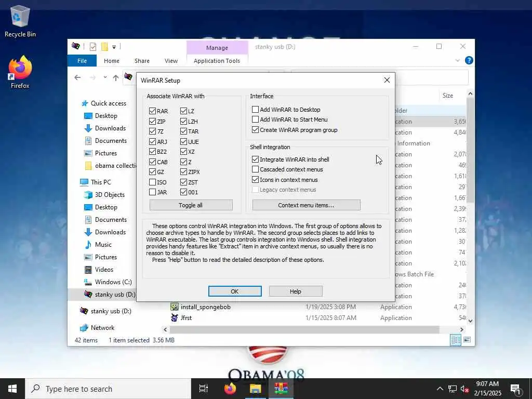Enable Add WinRAR to Start Menu
532x399 pixels.
pos(255,119)
